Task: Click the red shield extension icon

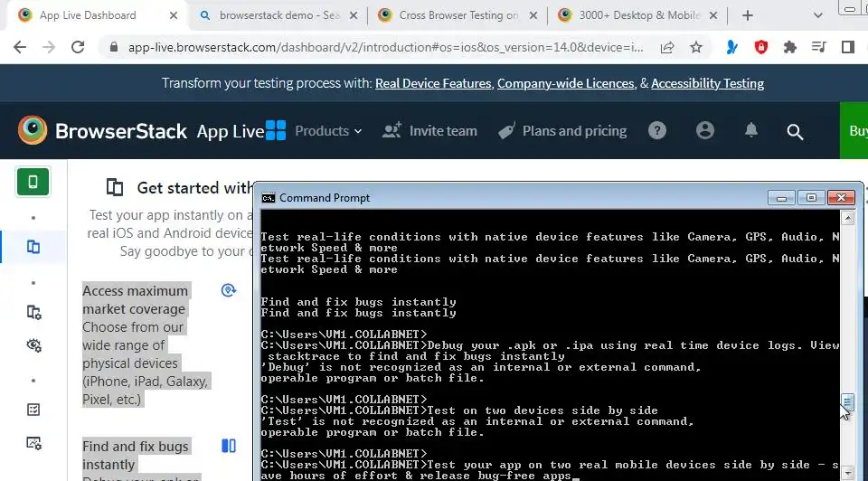Action: (x=761, y=48)
